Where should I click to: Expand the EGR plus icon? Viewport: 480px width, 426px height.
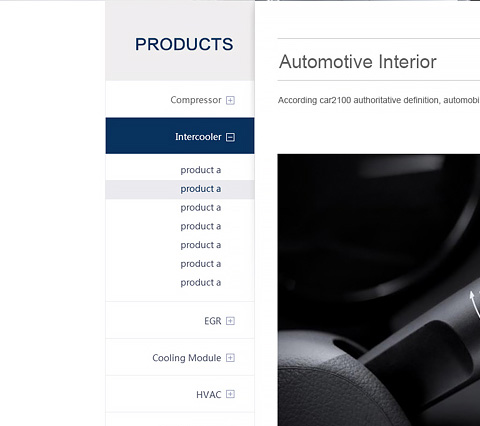pyautogui.click(x=230, y=321)
